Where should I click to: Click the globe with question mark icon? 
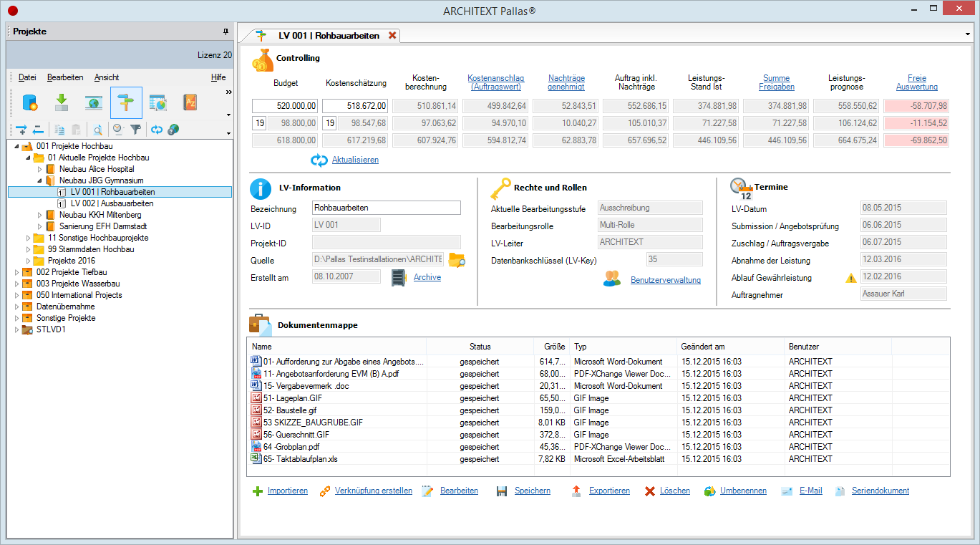coord(173,130)
